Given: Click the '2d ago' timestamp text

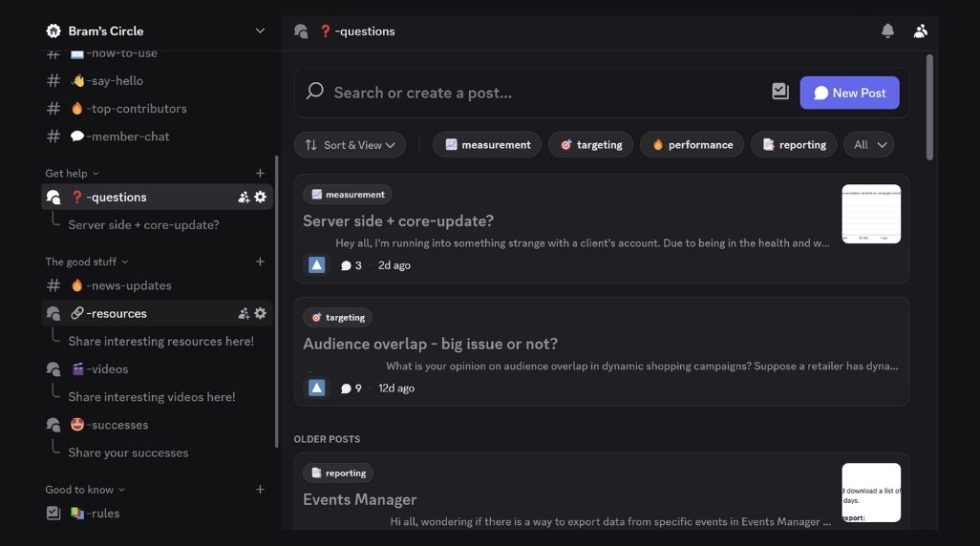Looking at the screenshot, I should pyautogui.click(x=394, y=265).
